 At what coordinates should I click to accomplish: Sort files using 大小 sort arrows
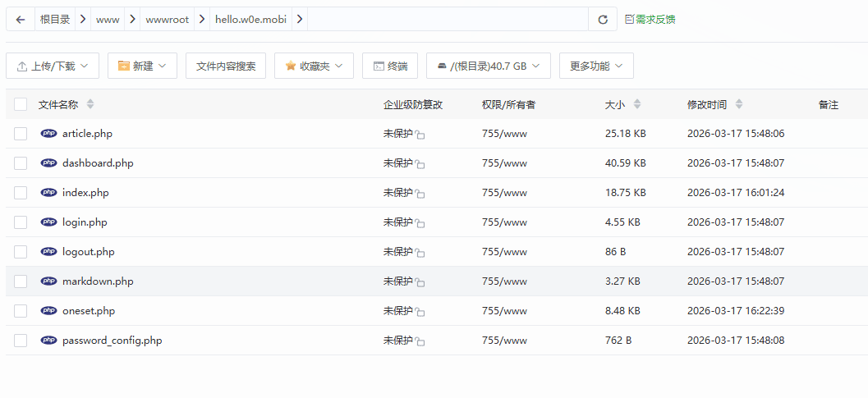pos(637,104)
